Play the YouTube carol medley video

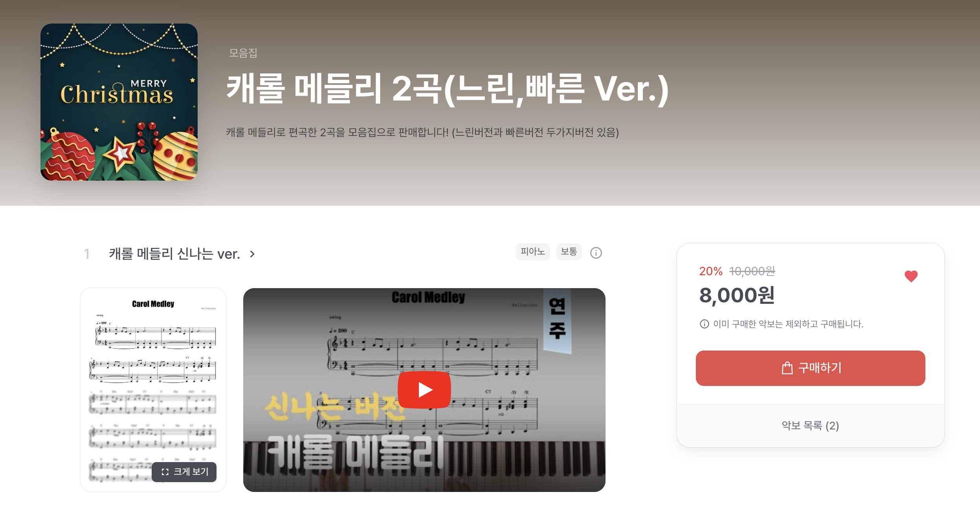point(424,390)
